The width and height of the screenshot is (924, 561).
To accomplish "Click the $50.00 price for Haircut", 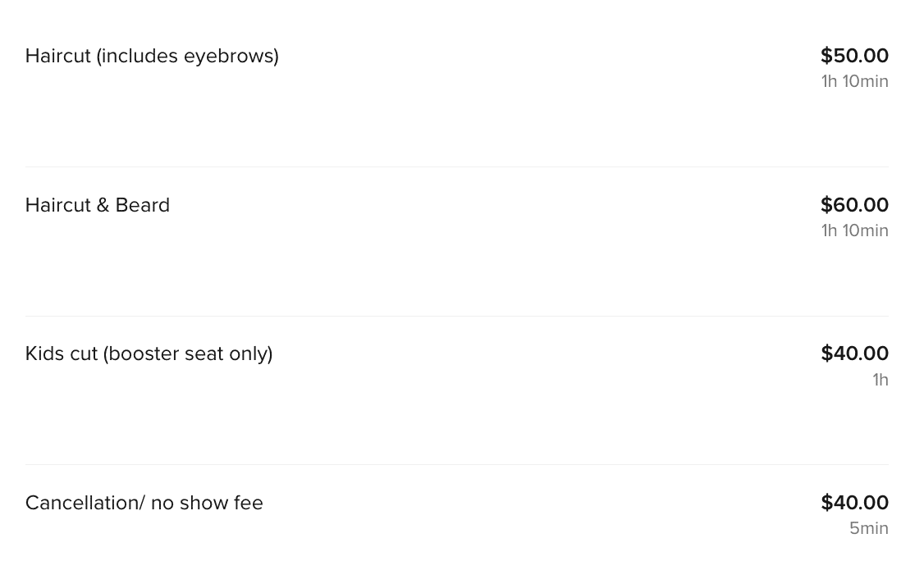I will [x=854, y=56].
